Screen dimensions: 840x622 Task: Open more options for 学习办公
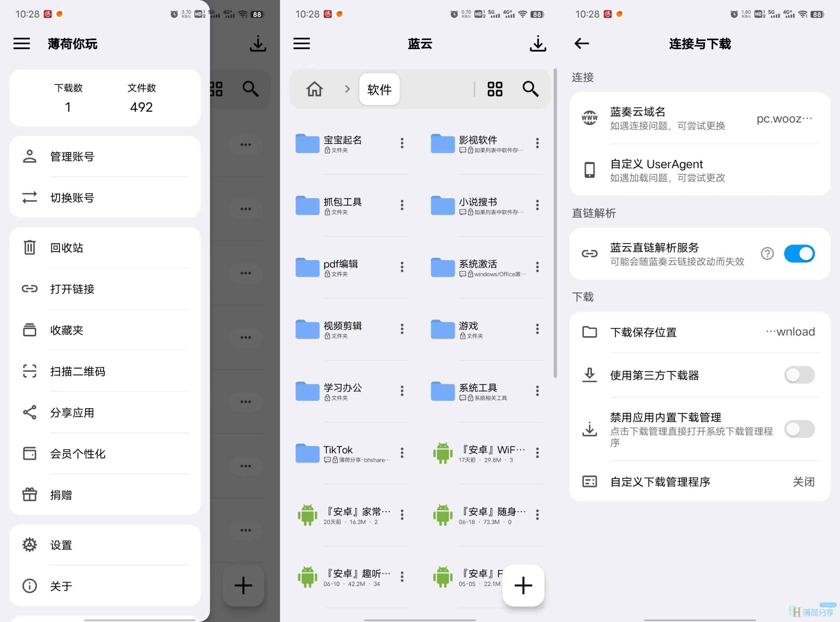coord(402,391)
